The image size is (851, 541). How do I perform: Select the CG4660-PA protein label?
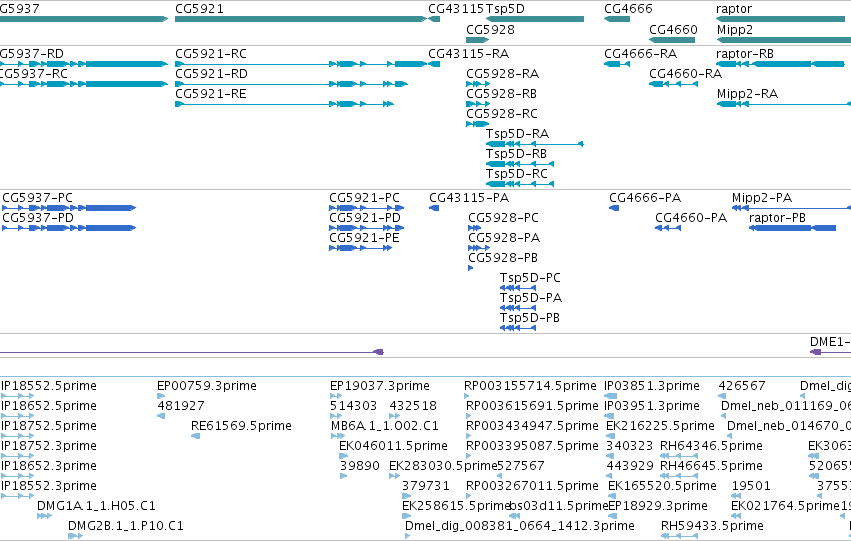pos(691,218)
